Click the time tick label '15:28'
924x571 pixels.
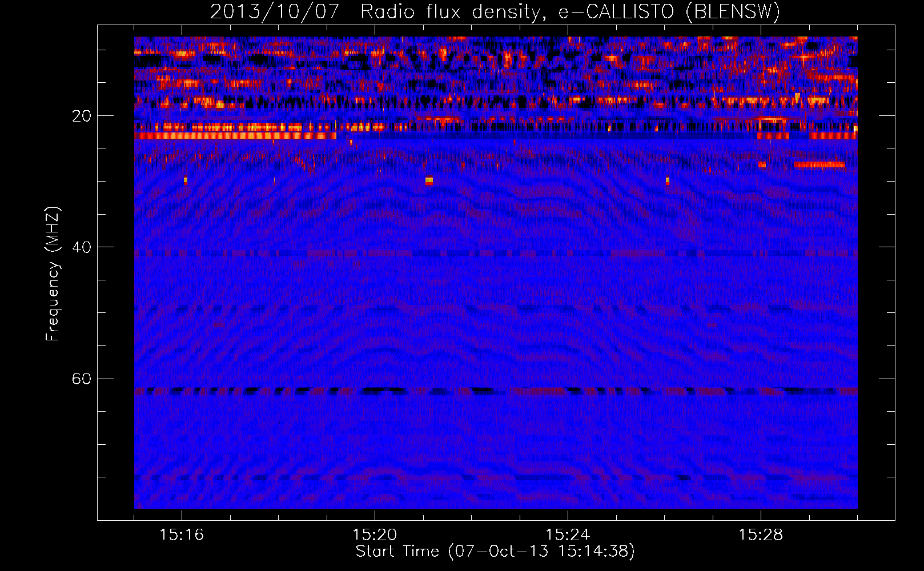coord(761,534)
